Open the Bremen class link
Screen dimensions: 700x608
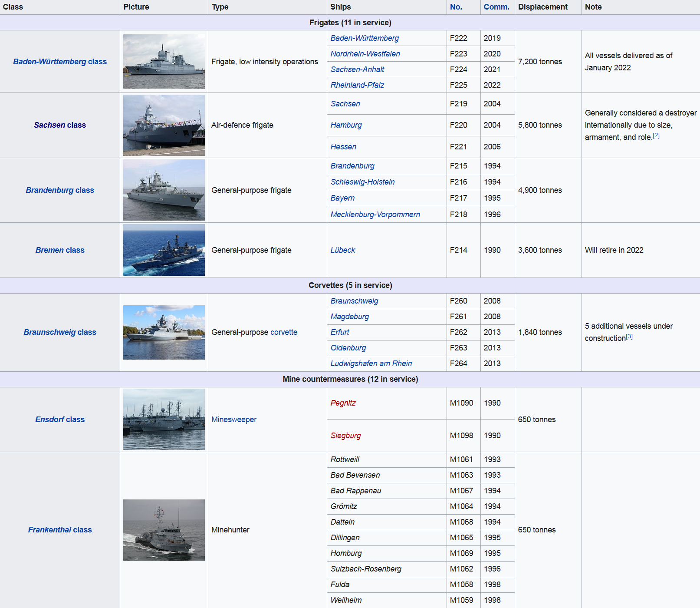(60, 250)
